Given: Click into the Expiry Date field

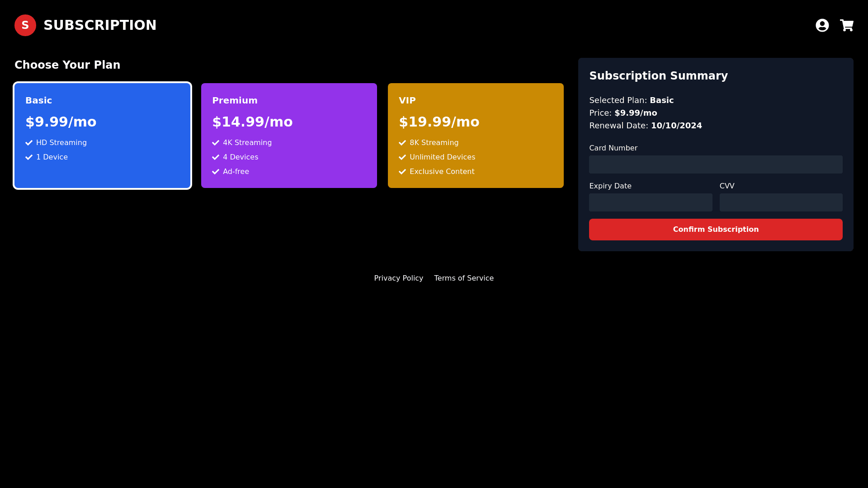Looking at the screenshot, I should click(x=651, y=202).
